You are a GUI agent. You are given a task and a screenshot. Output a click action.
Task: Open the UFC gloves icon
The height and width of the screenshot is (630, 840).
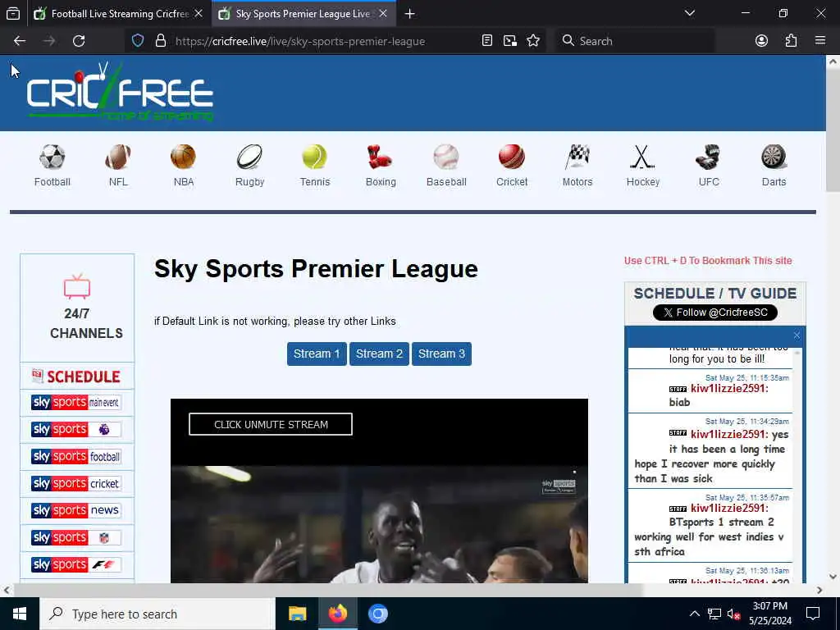tap(708, 157)
